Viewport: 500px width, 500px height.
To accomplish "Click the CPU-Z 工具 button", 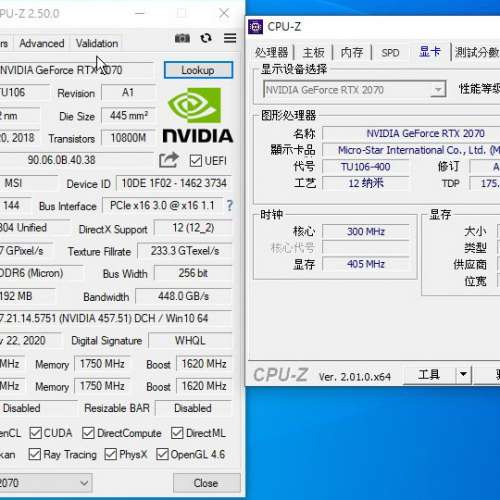I will tap(430, 375).
